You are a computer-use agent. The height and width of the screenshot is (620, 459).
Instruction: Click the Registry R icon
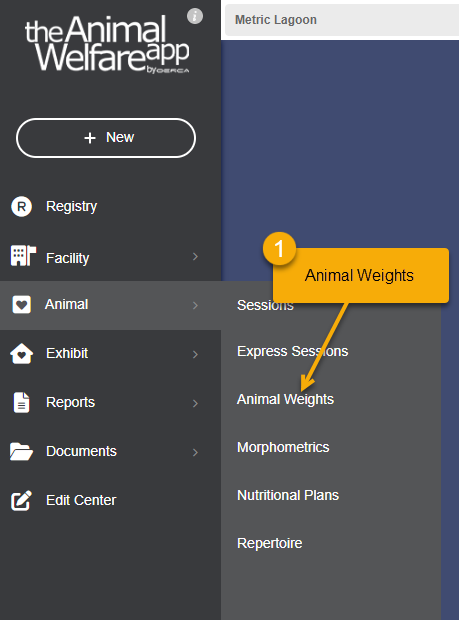click(21, 206)
